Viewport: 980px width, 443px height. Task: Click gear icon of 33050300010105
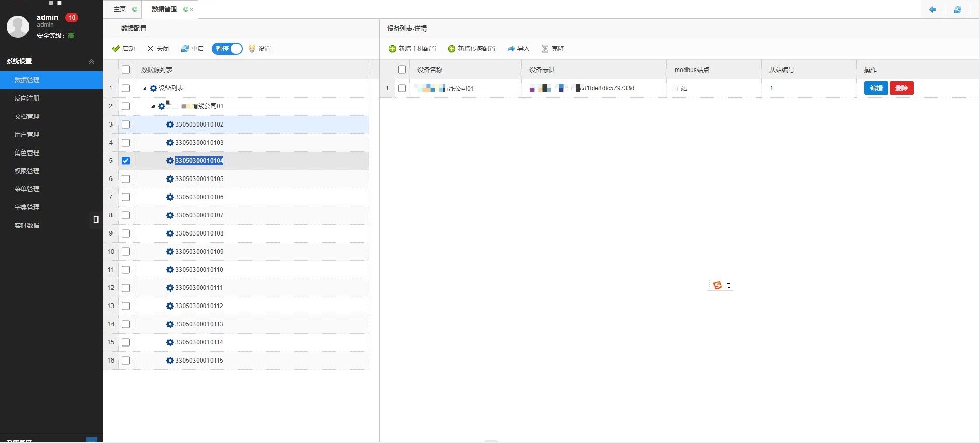click(x=170, y=179)
